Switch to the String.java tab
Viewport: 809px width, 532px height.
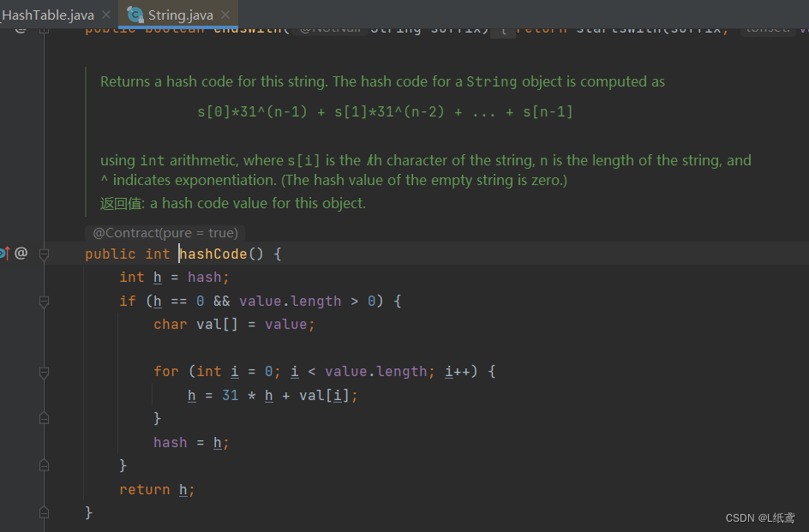tap(181, 15)
